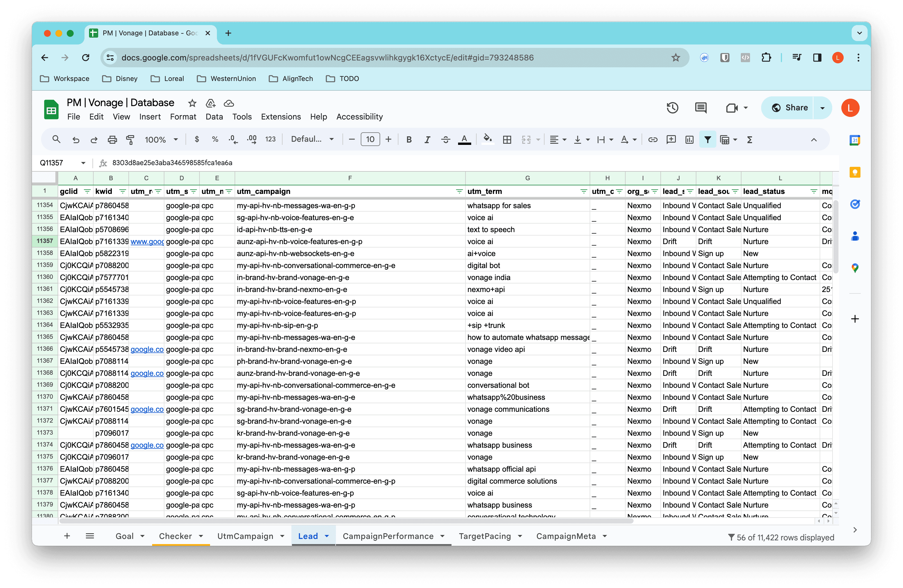
Task: Open the zoom 100% dropdown
Action: click(161, 139)
